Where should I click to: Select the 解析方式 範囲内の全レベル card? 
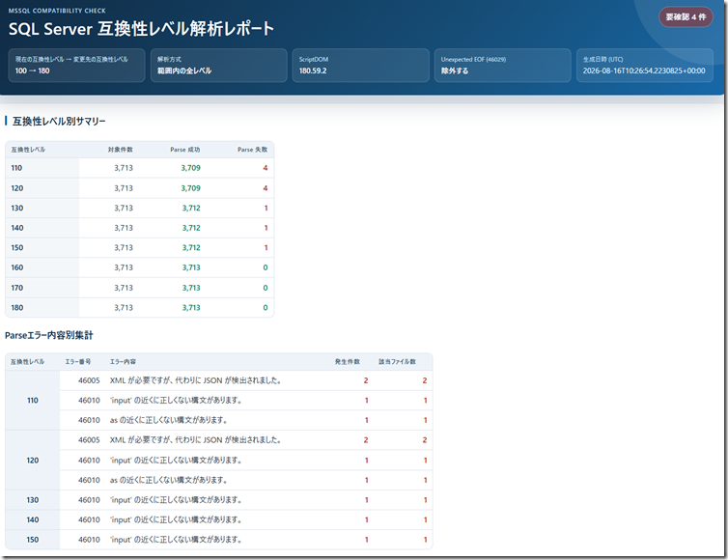click(x=218, y=66)
